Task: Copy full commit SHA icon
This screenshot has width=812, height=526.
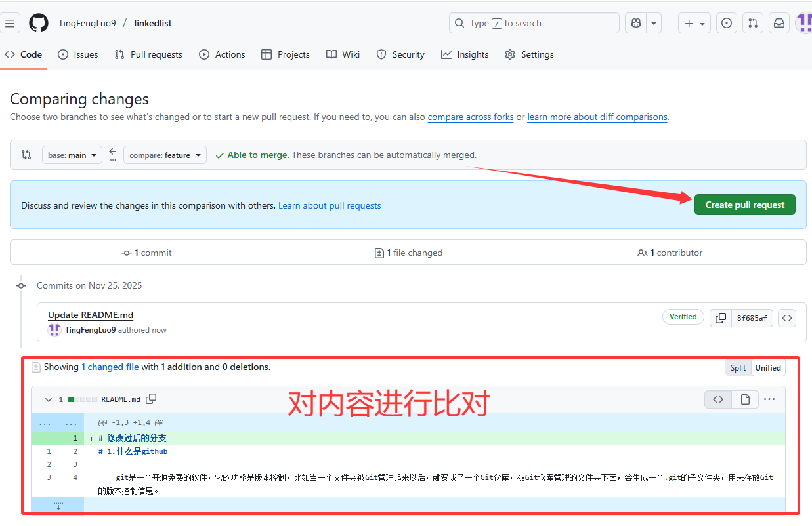Action: pyautogui.click(x=720, y=318)
